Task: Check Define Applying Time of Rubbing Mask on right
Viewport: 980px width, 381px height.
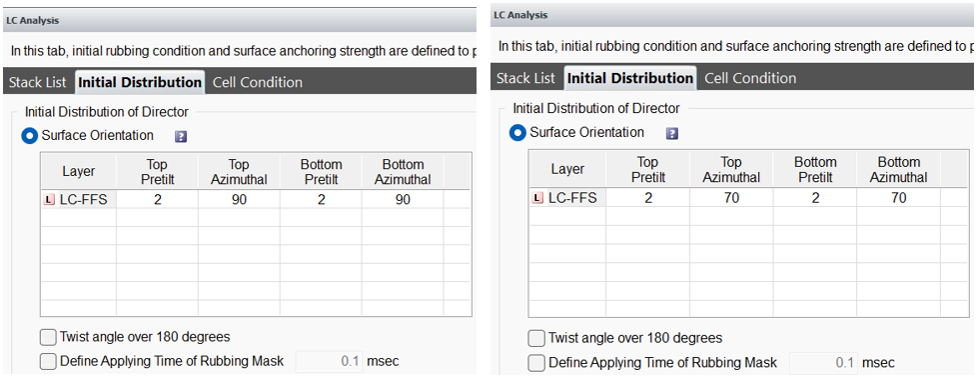Action: [x=535, y=362]
